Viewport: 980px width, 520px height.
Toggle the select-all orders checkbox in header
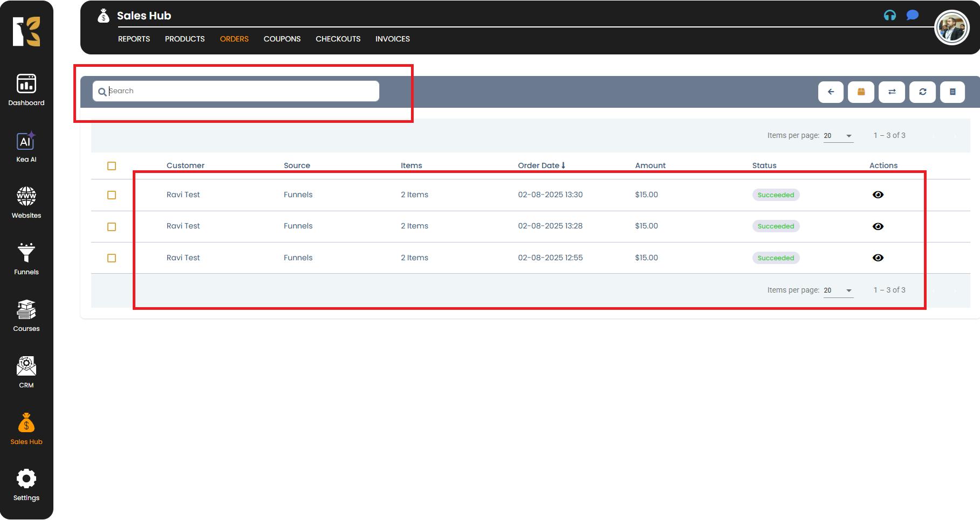click(x=112, y=166)
